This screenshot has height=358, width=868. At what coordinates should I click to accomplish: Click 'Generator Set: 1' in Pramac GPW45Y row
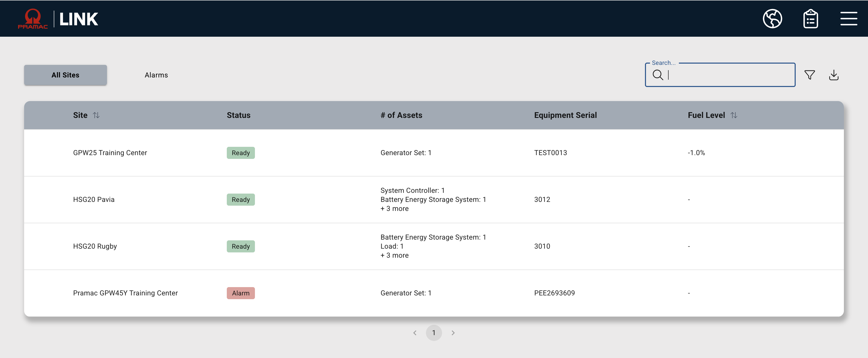(x=406, y=293)
